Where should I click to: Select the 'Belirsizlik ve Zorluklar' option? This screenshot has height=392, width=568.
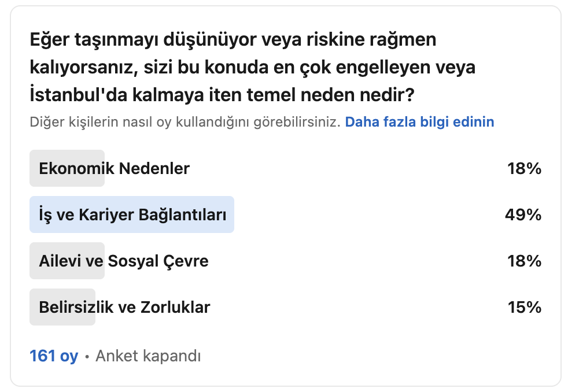pos(124,308)
